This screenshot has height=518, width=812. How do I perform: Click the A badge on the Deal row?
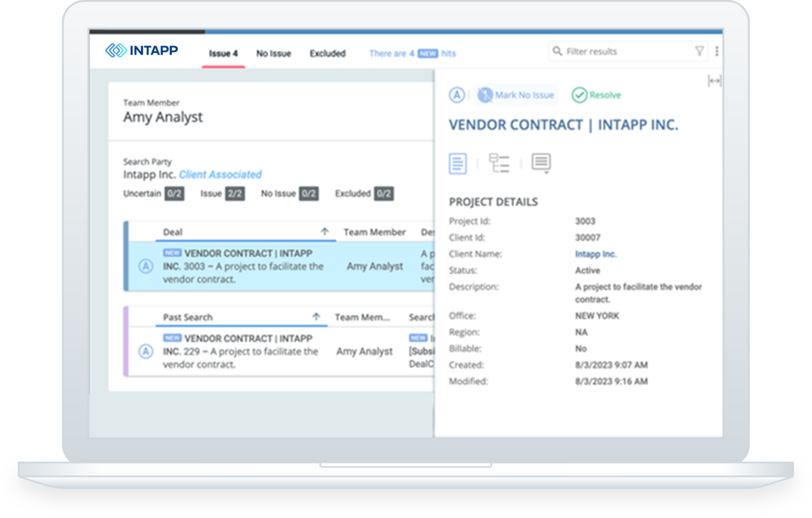(x=145, y=266)
